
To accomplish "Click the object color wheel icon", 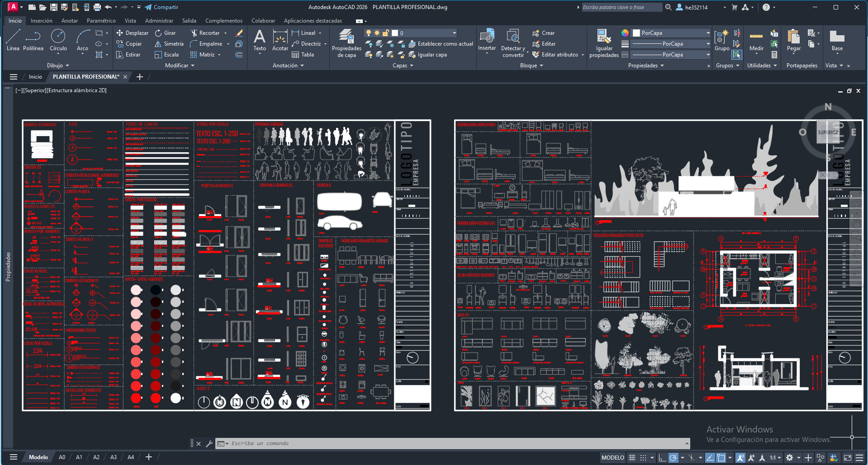I will (625, 33).
